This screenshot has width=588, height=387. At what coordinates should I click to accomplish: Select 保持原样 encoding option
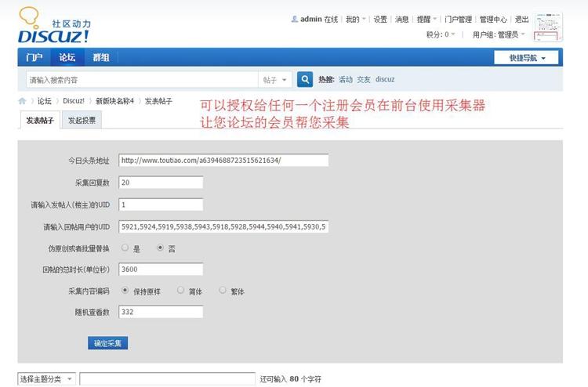tap(125, 290)
